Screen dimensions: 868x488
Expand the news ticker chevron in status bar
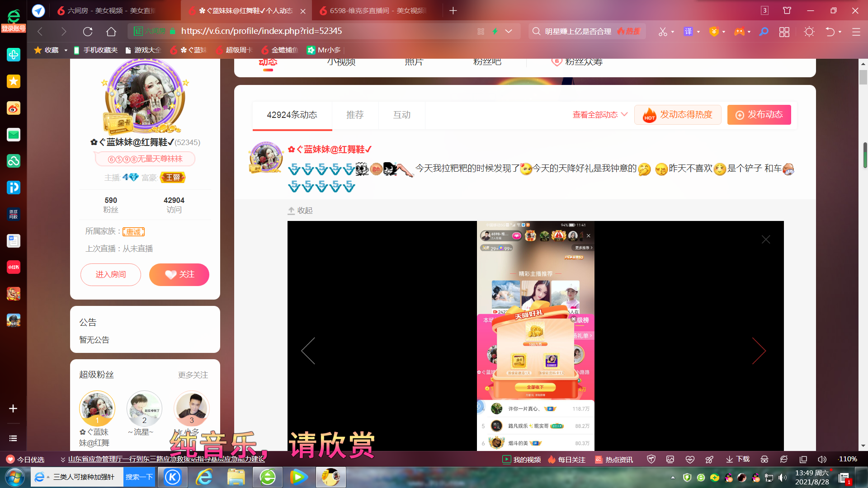(63, 460)
